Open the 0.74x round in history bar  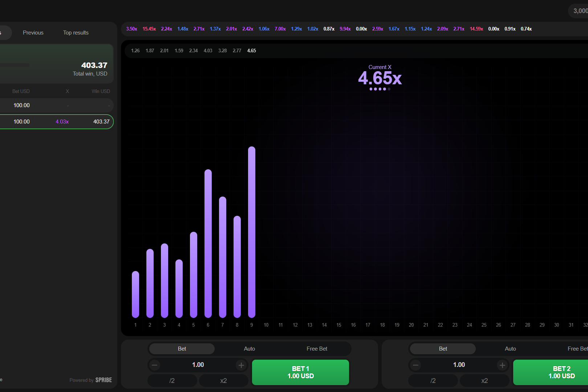526,29
